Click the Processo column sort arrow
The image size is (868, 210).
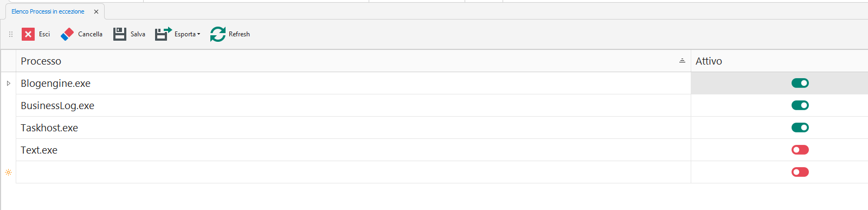tap(682, 61)
